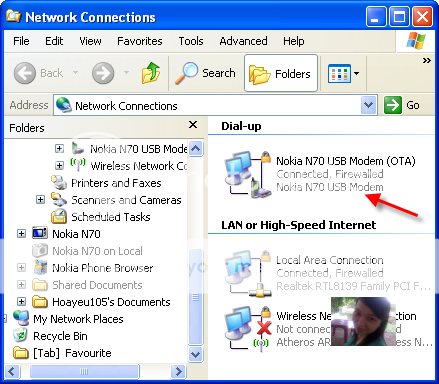Select the Wireless Network Connection icon

(248, 328)
